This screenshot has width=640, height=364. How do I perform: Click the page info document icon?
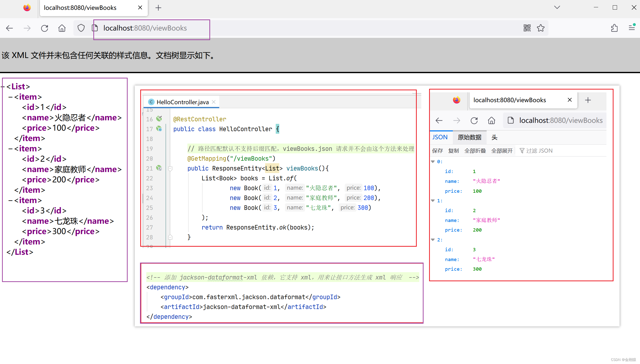pyautogui.click(x=95, y=28)
